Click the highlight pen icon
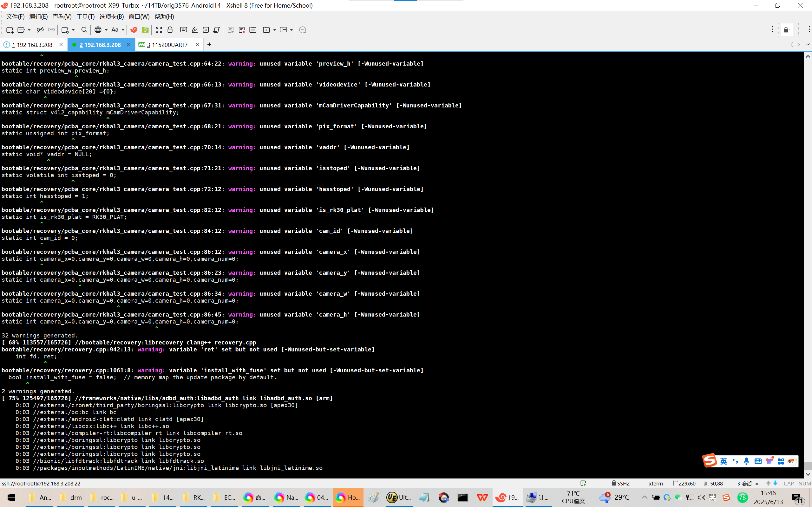 (x=195, y=30)
